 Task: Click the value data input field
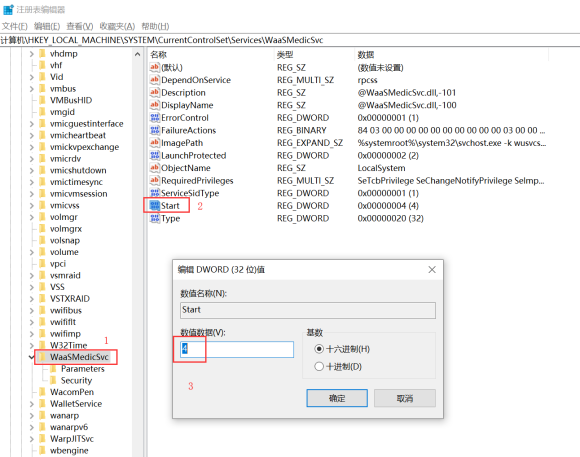pos(237,349)
